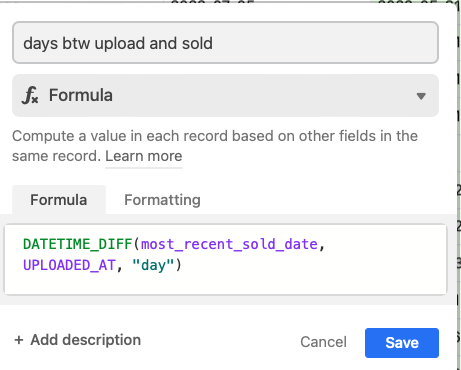Cancel editing the field
This screenshot has height=370, width=461.
pyautogui.click(x=323, y=342)
